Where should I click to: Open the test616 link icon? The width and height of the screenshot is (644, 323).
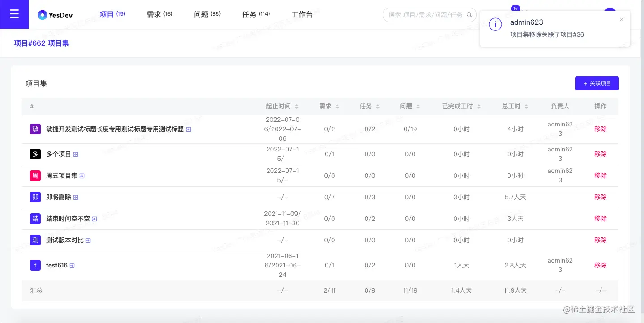(x=72, y=266)
